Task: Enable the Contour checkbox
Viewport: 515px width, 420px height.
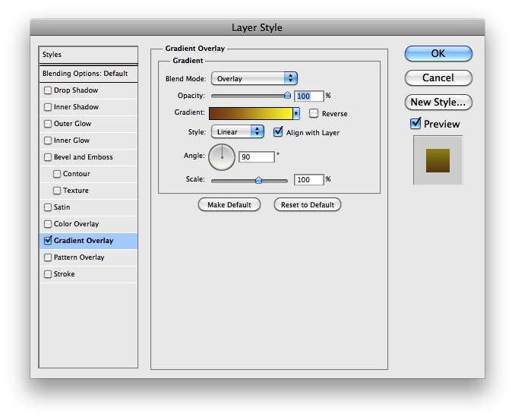Action: point(57,174)
